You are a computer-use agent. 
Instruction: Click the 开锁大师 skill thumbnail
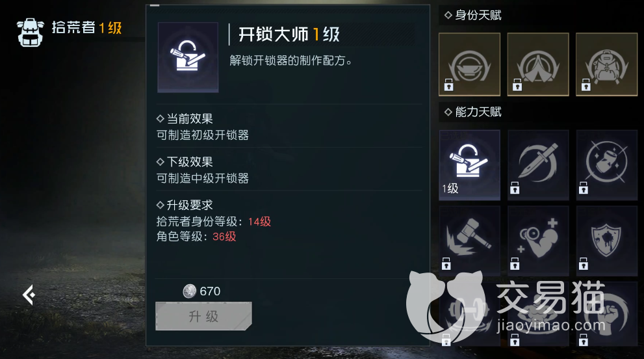pos(188,57)
